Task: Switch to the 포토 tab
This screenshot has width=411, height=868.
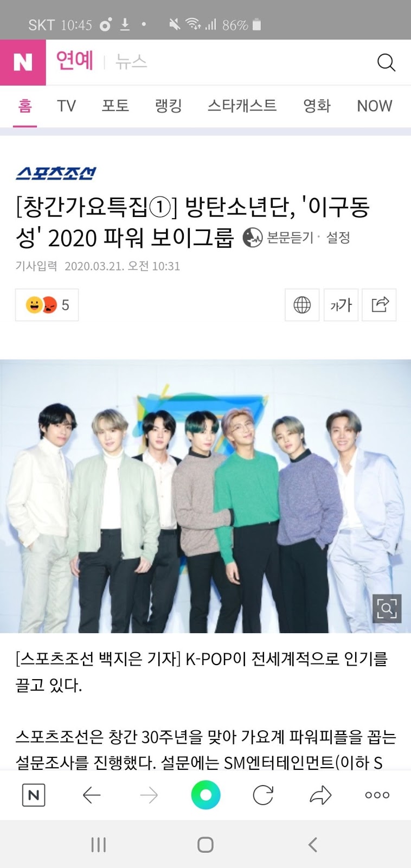Action: point(115,106)
